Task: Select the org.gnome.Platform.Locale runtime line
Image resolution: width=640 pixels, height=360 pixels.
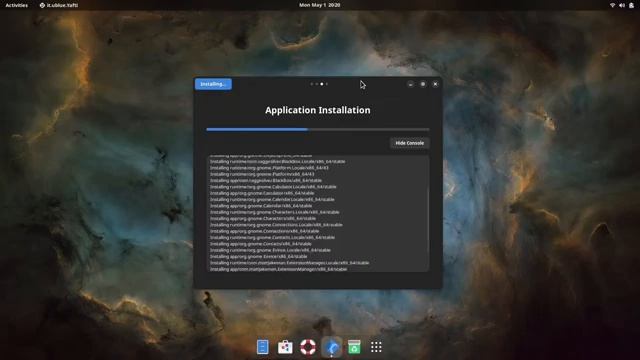Action: [x=269, y=168]
